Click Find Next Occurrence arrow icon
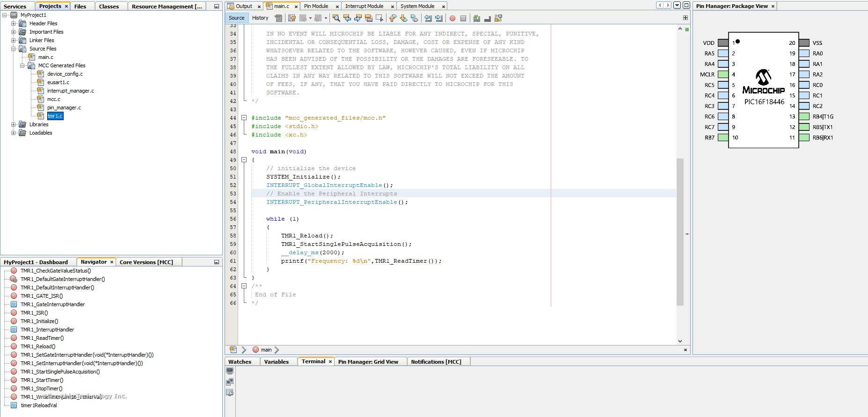The image size is (868, 417). [358, 18]
